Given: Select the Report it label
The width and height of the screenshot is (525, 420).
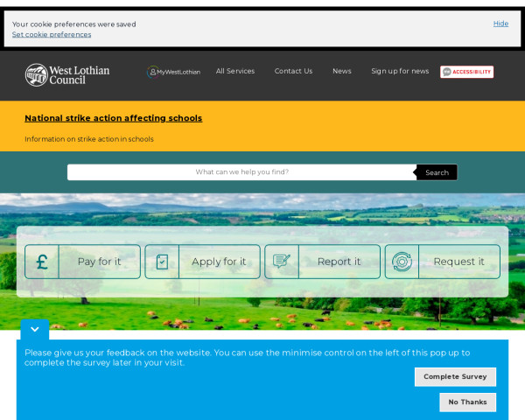Looking at the screenshot, I should (339, 262).
